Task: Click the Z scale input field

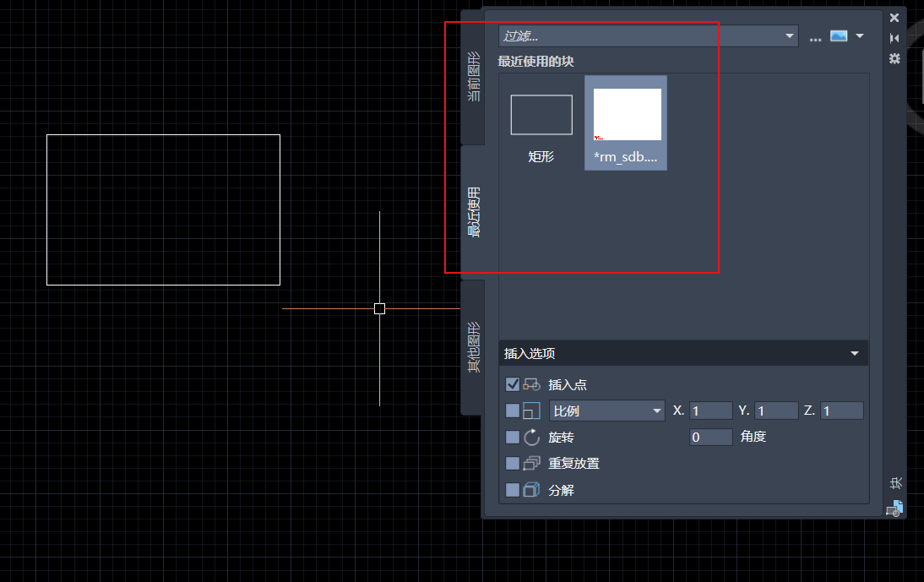Action: pos(841,411)
